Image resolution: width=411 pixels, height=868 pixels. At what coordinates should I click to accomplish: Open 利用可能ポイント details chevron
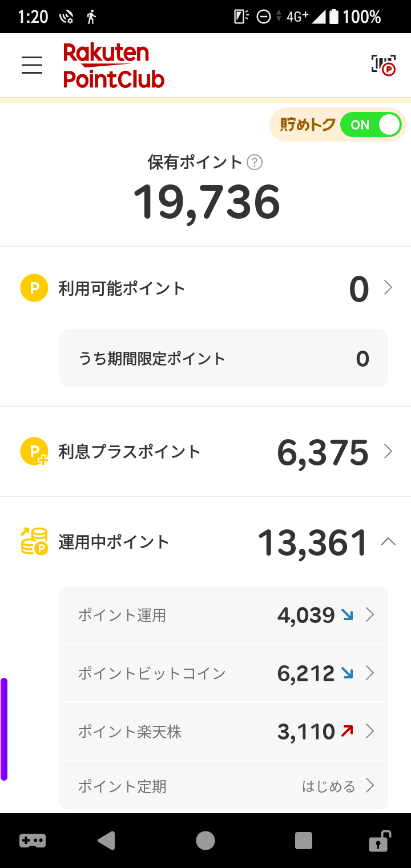pos(388,288)
